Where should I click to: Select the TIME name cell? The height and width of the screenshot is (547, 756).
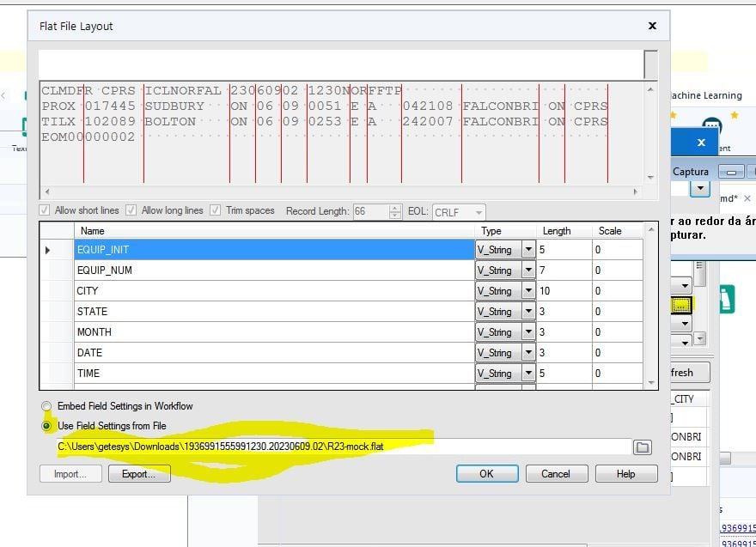click(x=274, y=374)
